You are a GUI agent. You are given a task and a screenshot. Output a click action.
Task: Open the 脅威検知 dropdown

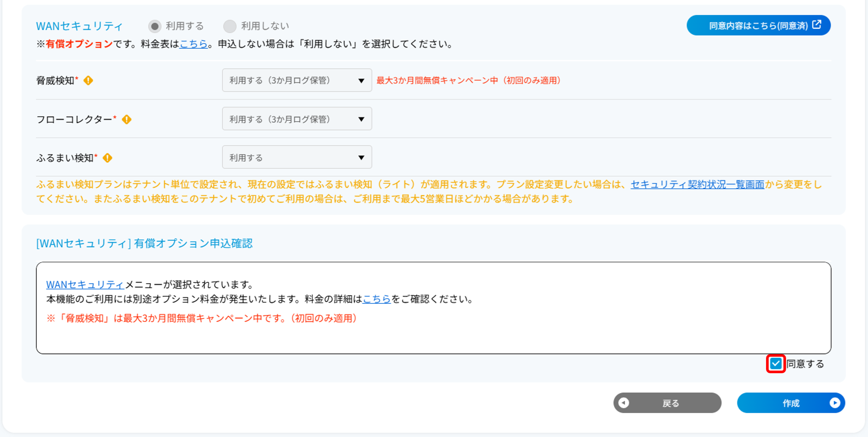tap(297, 80)
